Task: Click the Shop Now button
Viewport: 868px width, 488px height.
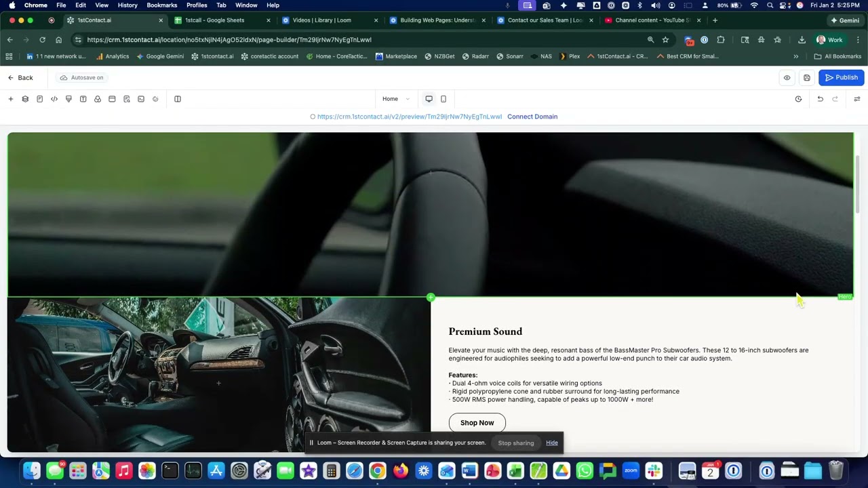Action: [x=477, y=423]
